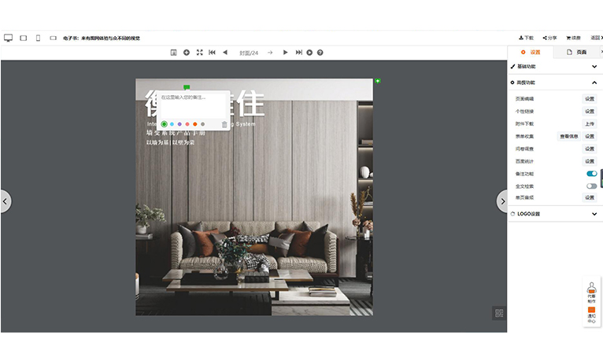Image resolution: width=603 pixels, height=364 pixels.
Task: Expand the LOGO设置 section
Action: click(x=594, y=214)
